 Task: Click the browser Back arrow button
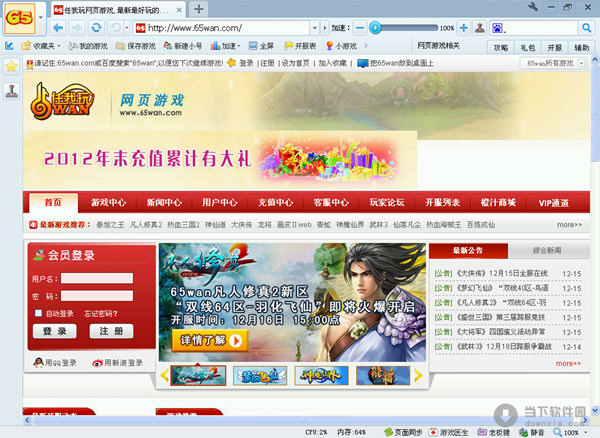[x=59, y=28]
